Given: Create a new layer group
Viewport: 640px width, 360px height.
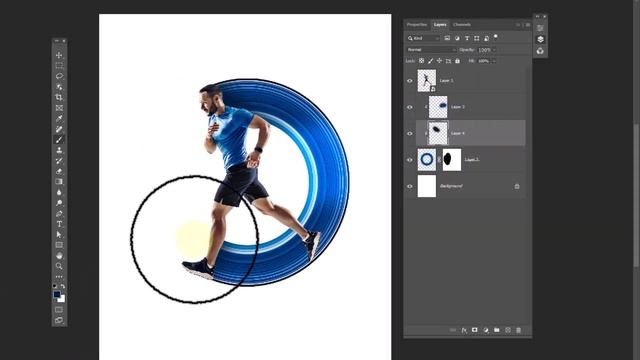Looking at the screenshot, I should [497, 330].
